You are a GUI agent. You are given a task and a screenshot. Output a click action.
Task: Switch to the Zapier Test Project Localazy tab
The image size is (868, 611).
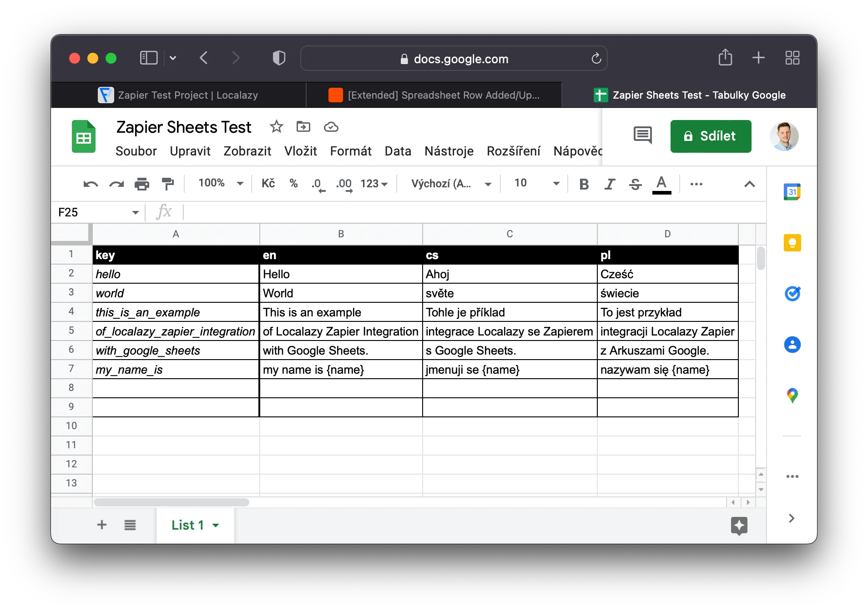[x=179, y=95]
